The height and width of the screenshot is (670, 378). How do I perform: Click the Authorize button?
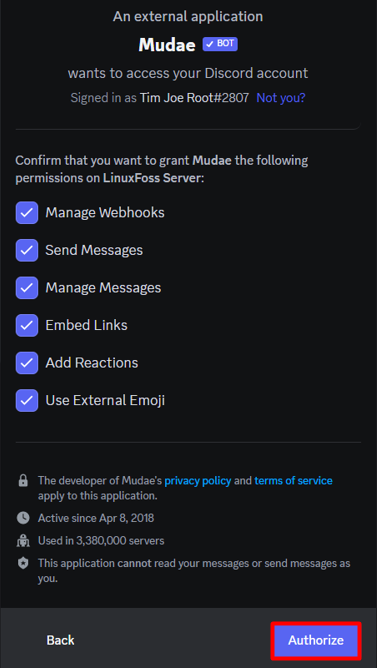click(316, 640)
